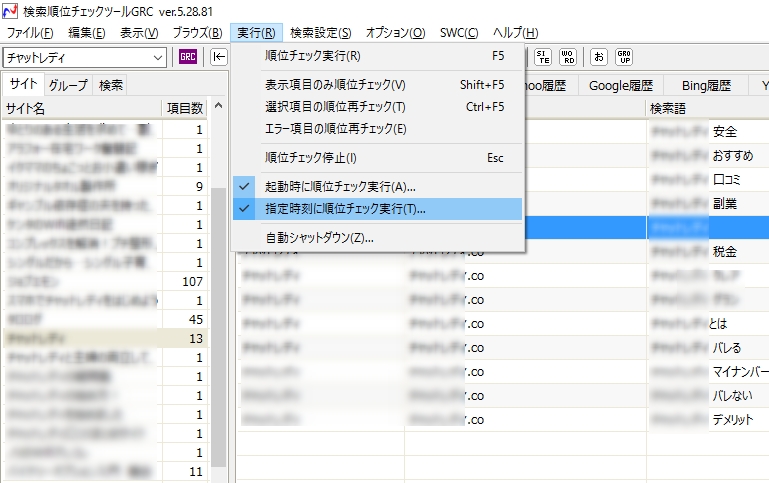The image size is (769, 483).
Task: Click the GRC application icon in title bar
Action: pyautogui.click(x=10, y=11)
